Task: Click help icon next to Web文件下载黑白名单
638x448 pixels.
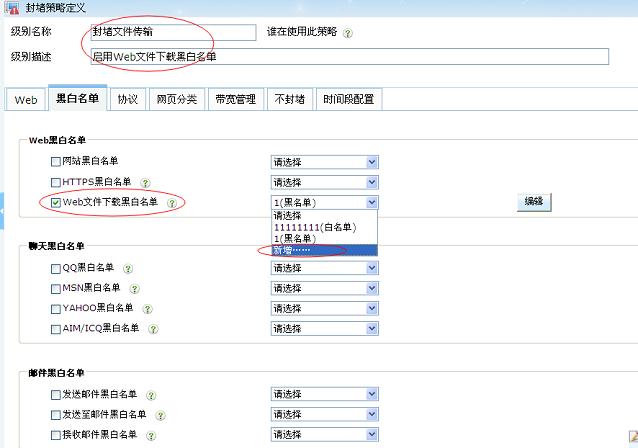Action: (171, 202)
